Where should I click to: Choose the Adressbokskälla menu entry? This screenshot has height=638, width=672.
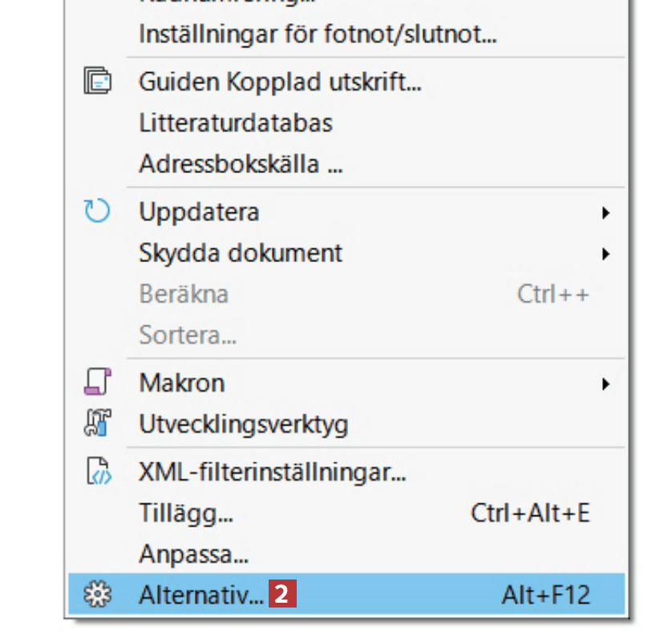241,164
